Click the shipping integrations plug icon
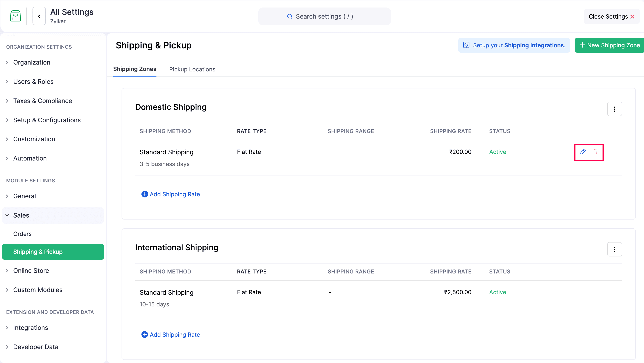Image resolution: width=644 pixels, height=363 pixels. pyautogui.click(x=466, y=45)
